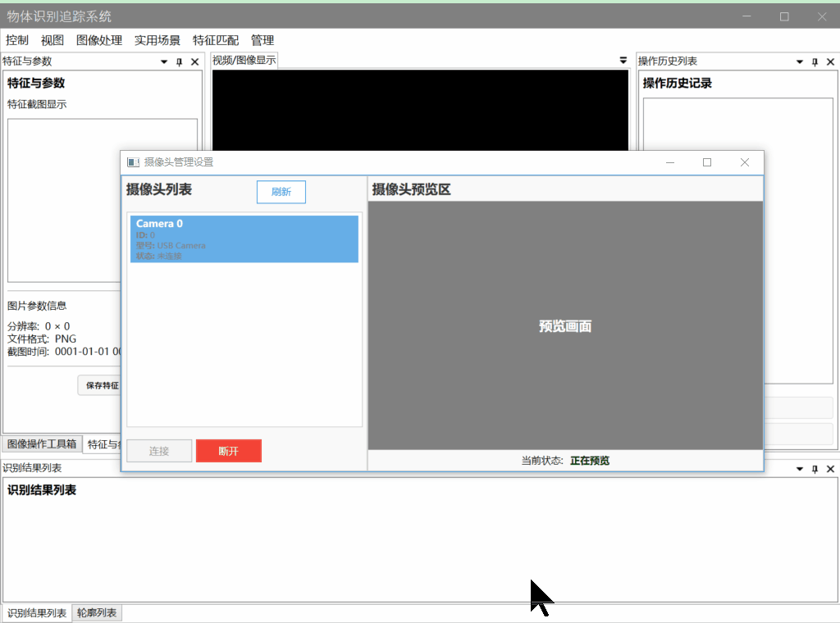The width and height of the screenshot is (840, 623).
Task: Click the 操作历史记录 list box
Action: pos(737,240)
